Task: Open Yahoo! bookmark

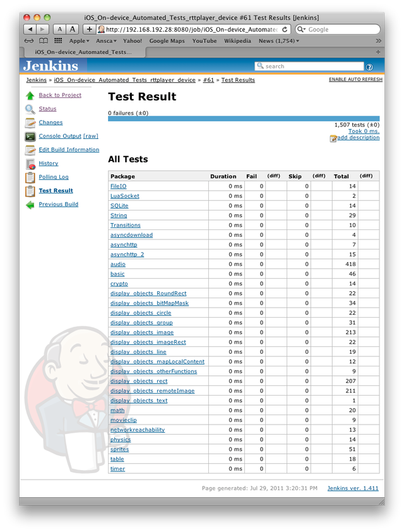Action: 133,40
